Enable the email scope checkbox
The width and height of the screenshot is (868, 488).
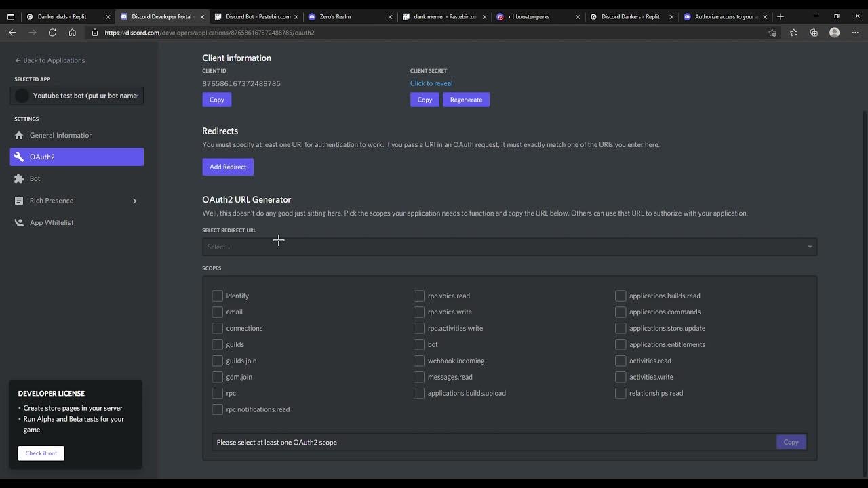click(x=217, y=312)
